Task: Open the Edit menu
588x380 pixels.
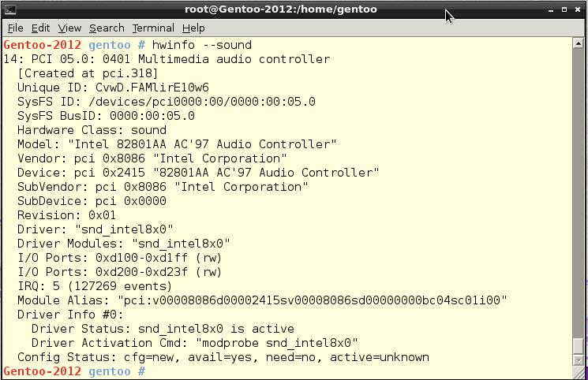Action: pos(40,28)
